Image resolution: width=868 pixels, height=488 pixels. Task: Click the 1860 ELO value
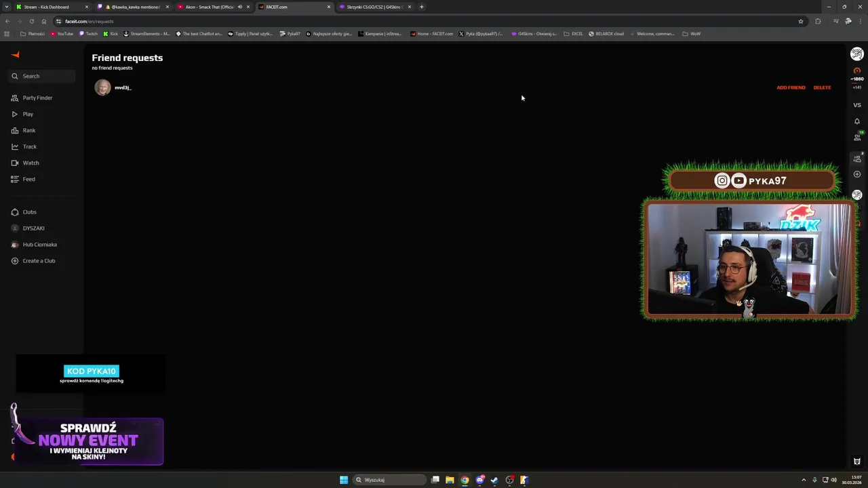coord(858,79)
